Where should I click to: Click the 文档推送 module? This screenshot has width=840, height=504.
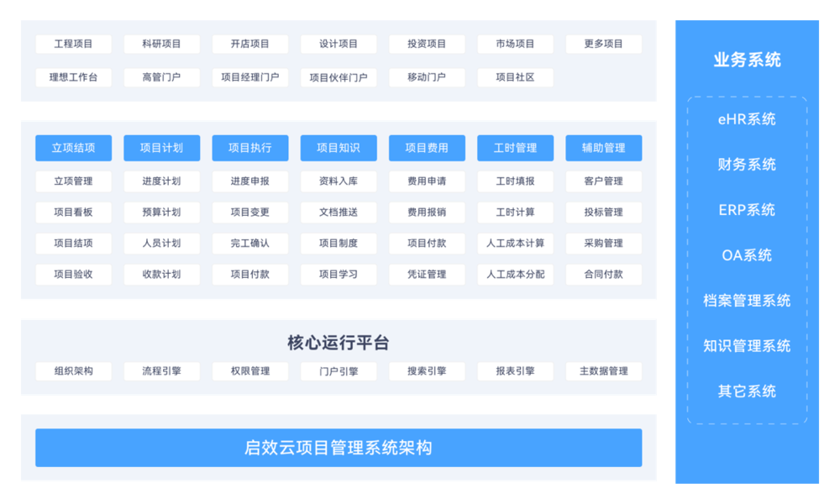339,212
